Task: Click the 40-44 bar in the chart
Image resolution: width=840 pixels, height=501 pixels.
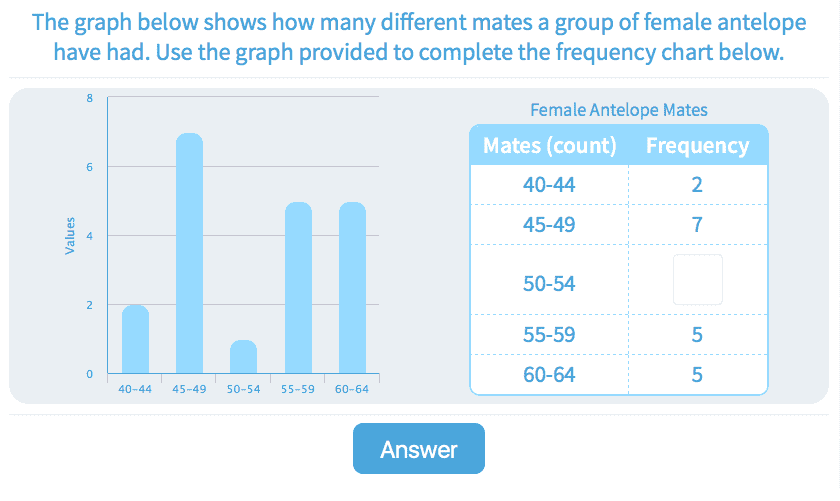Action: click(x=135, y=340)
